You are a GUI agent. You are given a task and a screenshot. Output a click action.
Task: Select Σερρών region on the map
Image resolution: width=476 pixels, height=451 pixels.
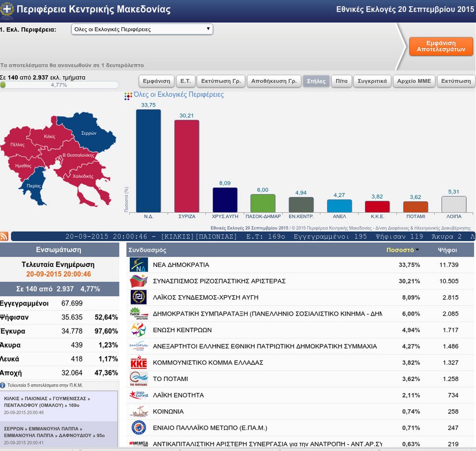click(x=89, y=133)
